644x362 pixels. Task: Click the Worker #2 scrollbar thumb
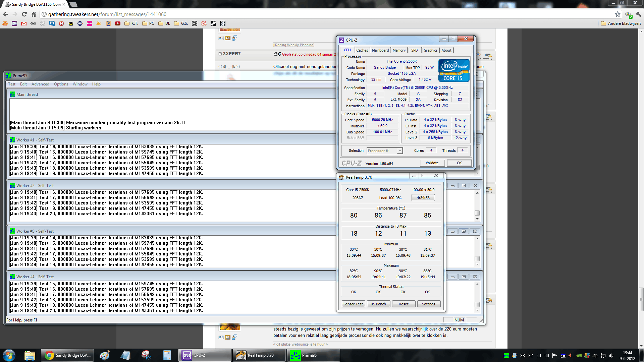tap(477, 213)
